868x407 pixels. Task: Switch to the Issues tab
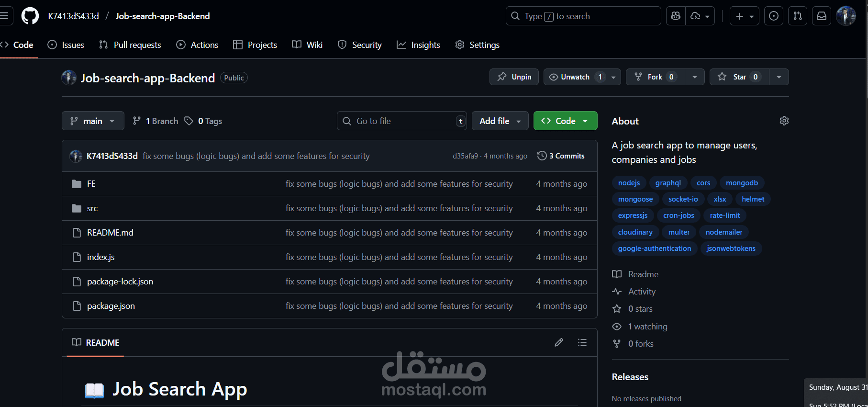click(66, 45)
